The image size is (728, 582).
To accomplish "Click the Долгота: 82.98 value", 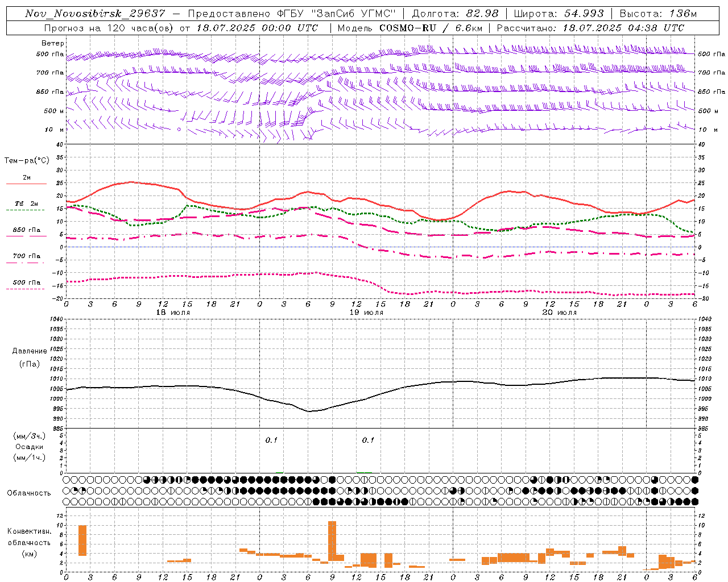I will pos(455,14).
